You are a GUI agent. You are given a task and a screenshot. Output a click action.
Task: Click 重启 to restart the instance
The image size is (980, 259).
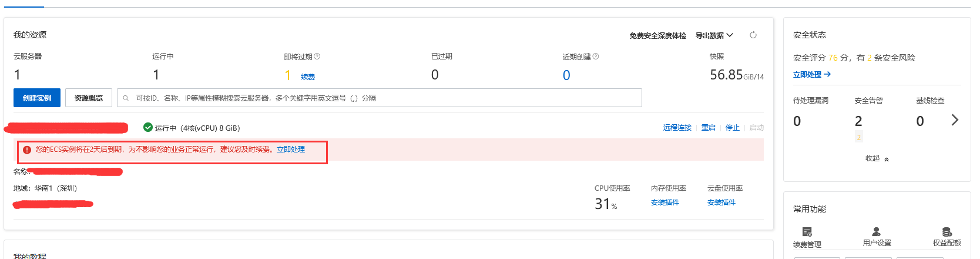pyautogui.click(x=709, y=128)
